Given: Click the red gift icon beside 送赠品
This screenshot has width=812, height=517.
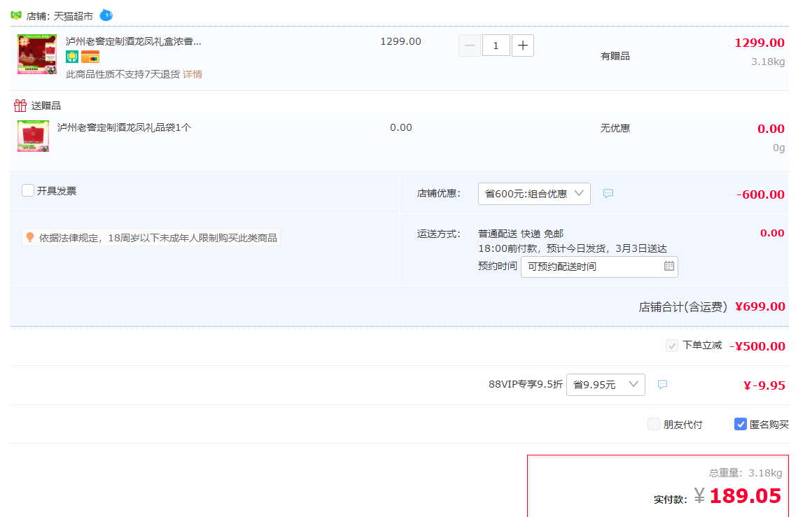Looking at the screenshot, I should click(x=20, y=106).
